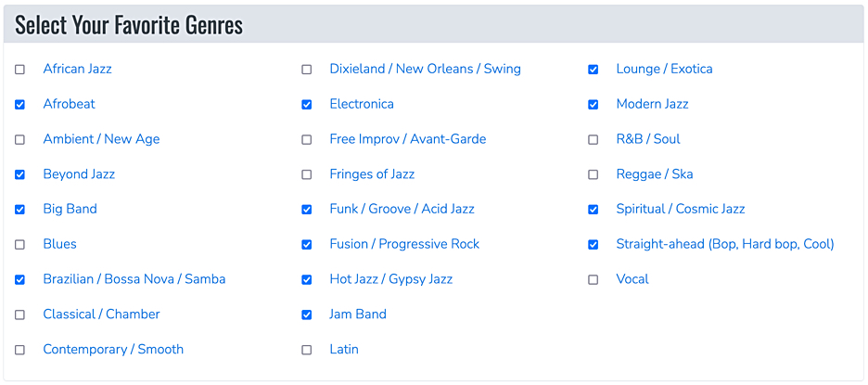The image size is (868, 385).
Task: Check the Latin checkbox
Action: 307,350
